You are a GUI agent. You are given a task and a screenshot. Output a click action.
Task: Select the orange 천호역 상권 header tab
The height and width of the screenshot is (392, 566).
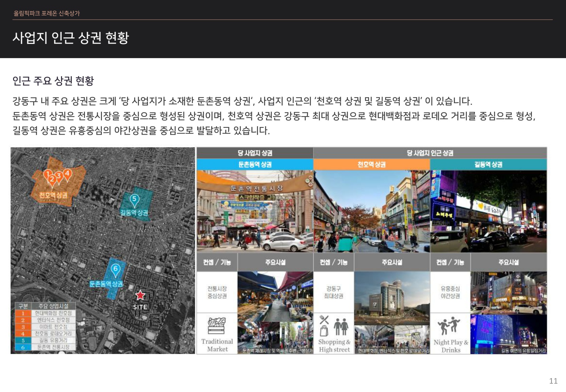[372, 164]
